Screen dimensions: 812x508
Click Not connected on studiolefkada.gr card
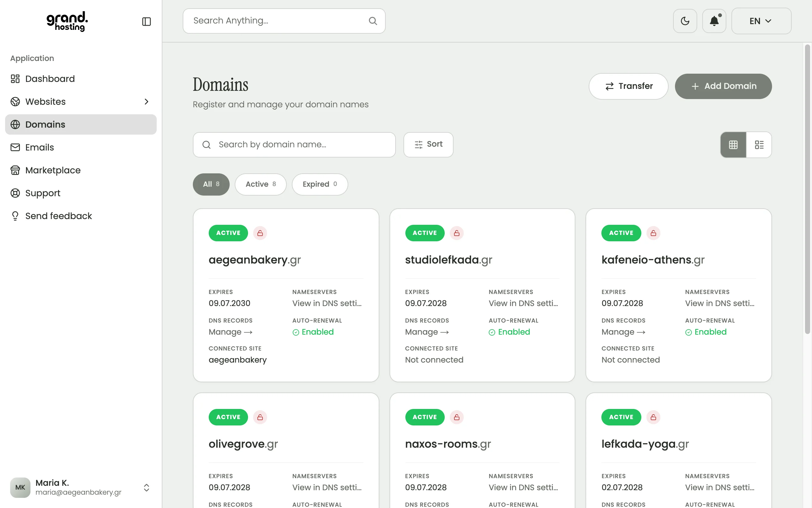[434, 360]
